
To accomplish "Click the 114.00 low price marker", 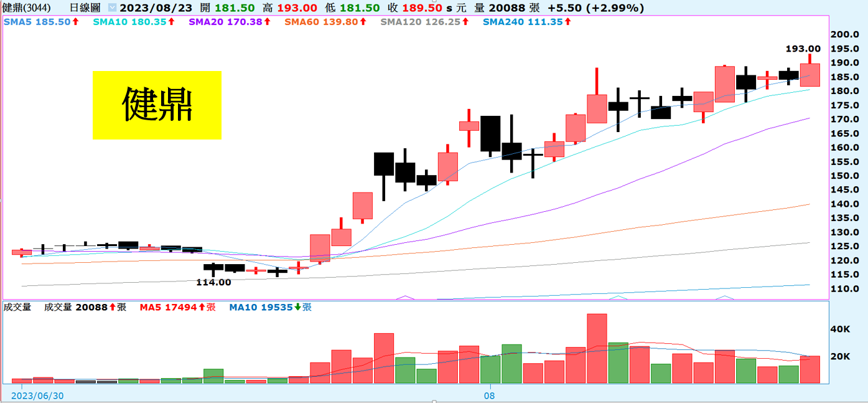I will click(x=213, y=282).
